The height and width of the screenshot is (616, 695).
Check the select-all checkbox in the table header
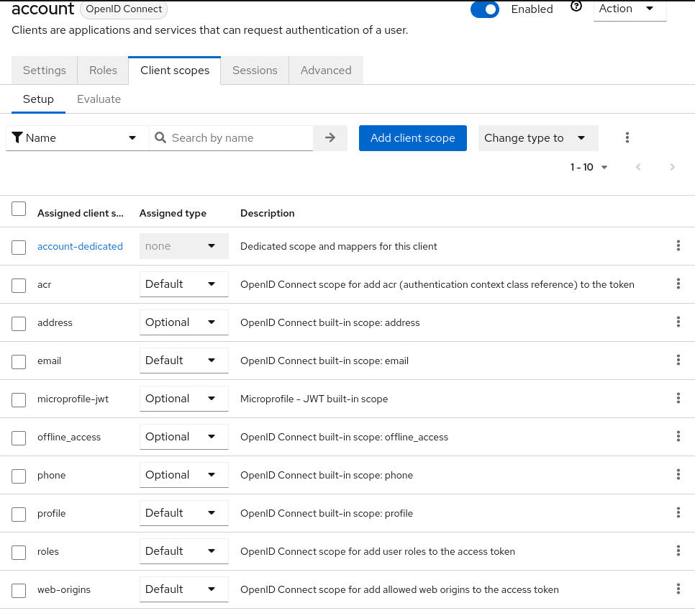pos(19,209)
